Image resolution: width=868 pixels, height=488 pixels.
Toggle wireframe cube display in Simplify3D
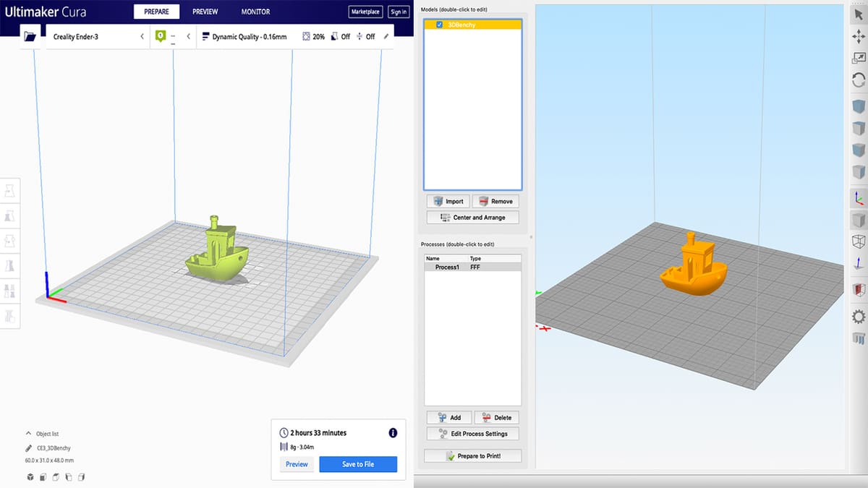(x=859, y=241)
